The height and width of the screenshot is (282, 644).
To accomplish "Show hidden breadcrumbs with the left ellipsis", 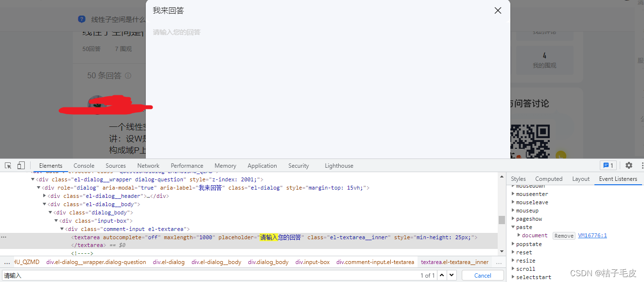I will (7, 263).
